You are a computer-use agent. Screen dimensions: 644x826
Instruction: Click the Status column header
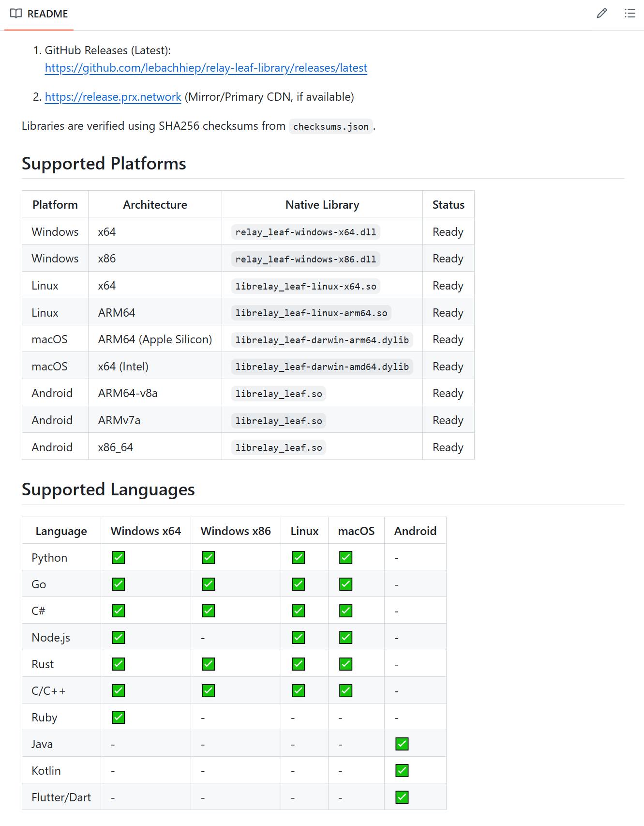click(449, 205)
